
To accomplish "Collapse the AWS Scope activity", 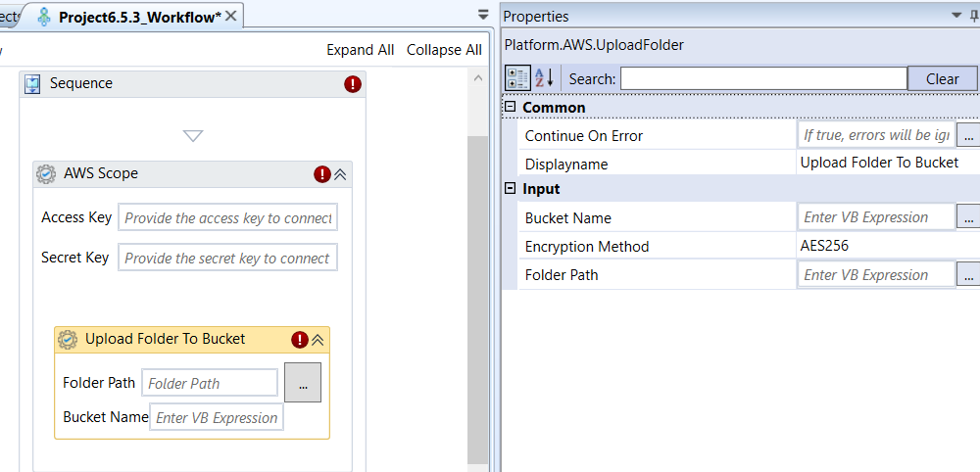I will [x=340, y=175].
